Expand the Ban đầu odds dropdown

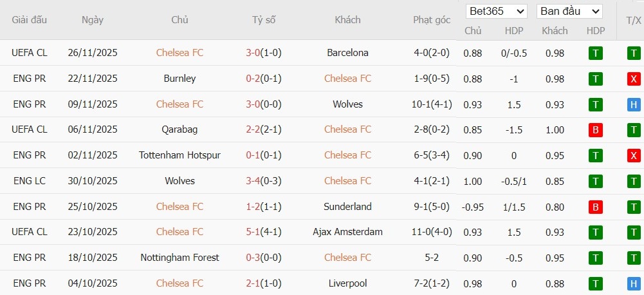569,11
